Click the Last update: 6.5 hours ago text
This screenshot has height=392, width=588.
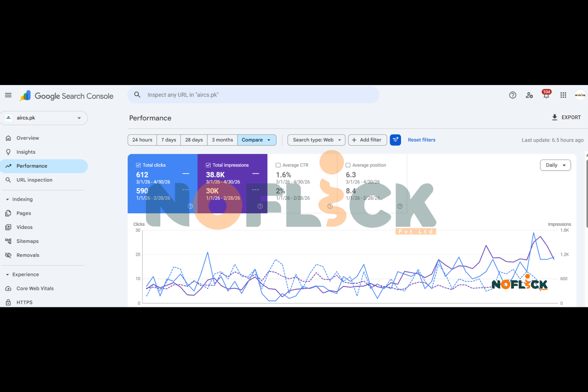pyautogui.click(x=552, y=140)
